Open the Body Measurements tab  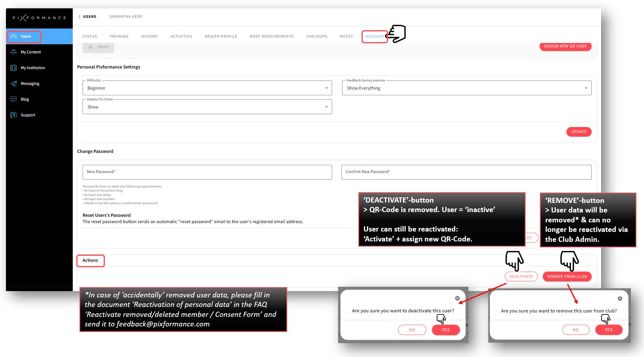coord(272,37)
